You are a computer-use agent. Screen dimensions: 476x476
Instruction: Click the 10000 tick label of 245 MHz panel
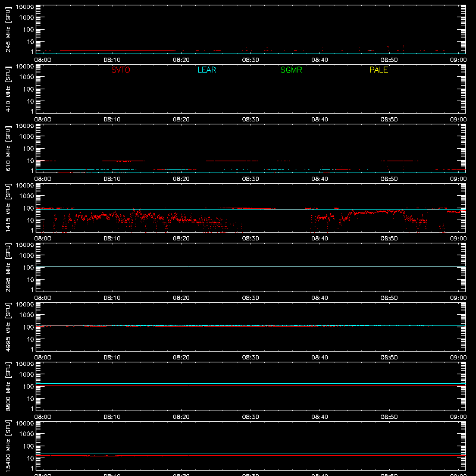pos(25,7)
